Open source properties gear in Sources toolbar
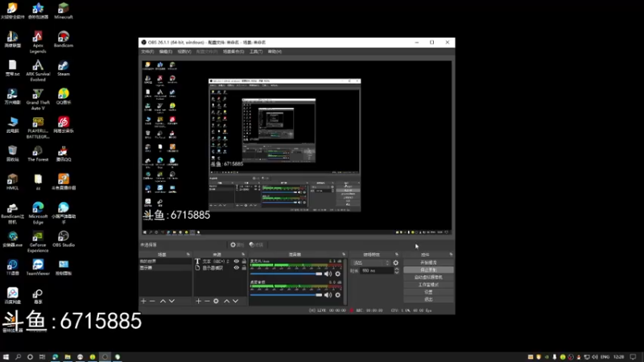The width and height of the screenshot is (644, 362). pyautogui.click(x=216, y=301)
